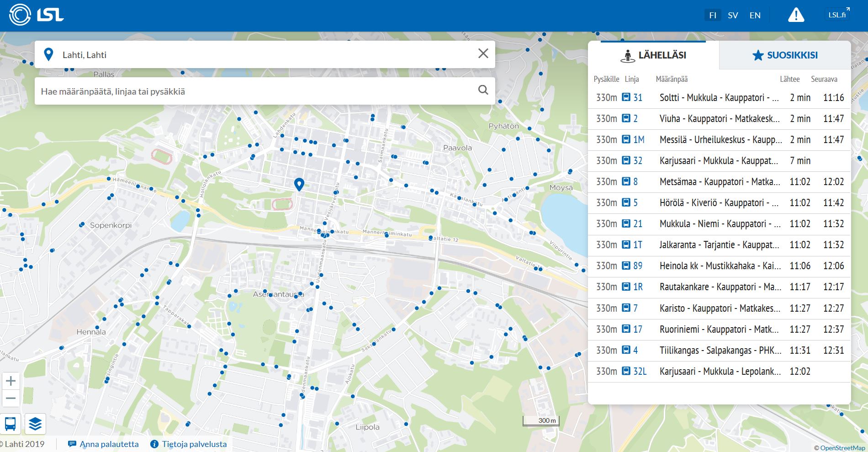Zoom in the map with plus button

(11, 381)
